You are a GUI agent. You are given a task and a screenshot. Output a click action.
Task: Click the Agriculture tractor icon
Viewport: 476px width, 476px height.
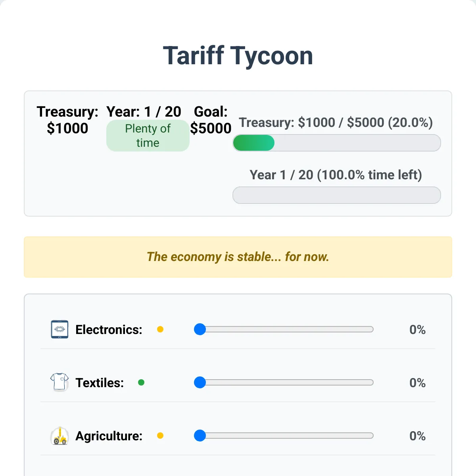(x=59, y=436)
